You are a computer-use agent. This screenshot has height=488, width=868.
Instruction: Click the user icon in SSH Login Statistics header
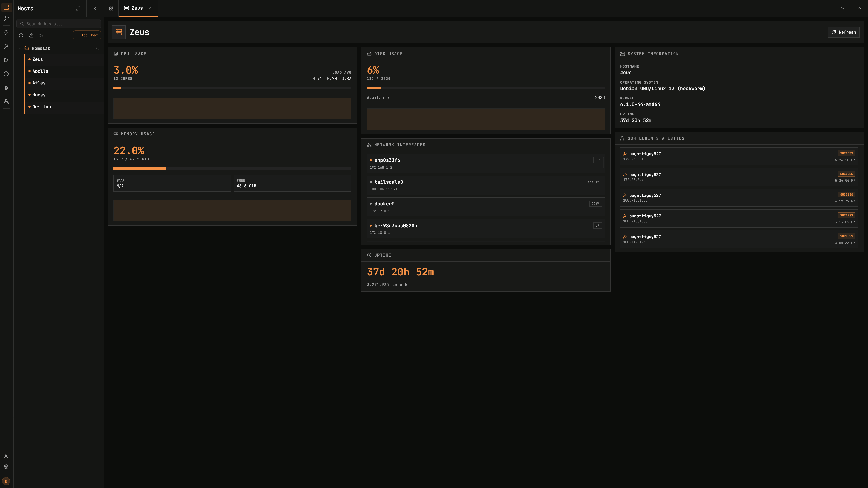623,138
